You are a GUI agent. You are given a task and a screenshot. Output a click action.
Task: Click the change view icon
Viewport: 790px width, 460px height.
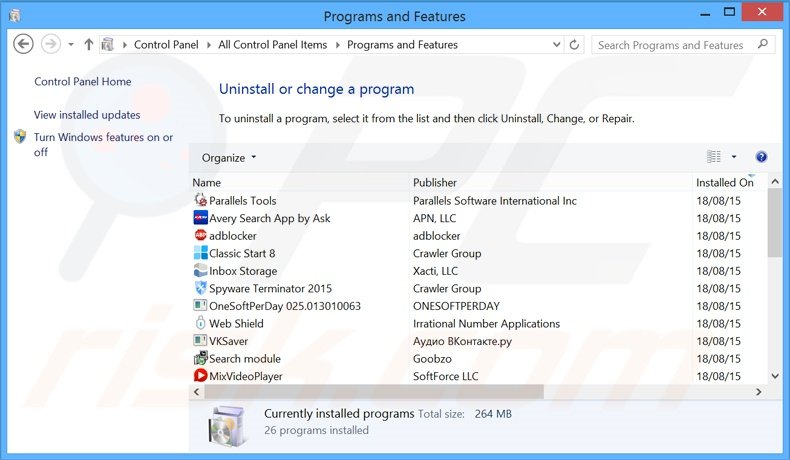pos(714,157)
